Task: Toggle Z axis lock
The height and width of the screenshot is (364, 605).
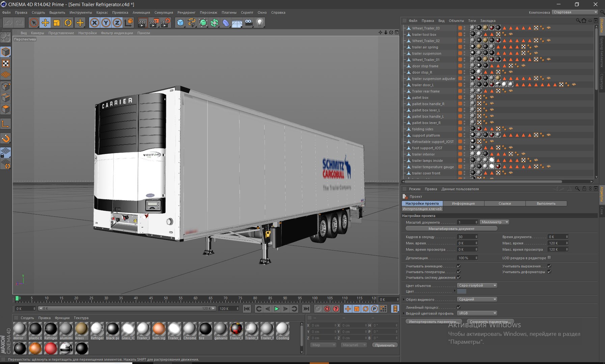Action: (117, 23)
